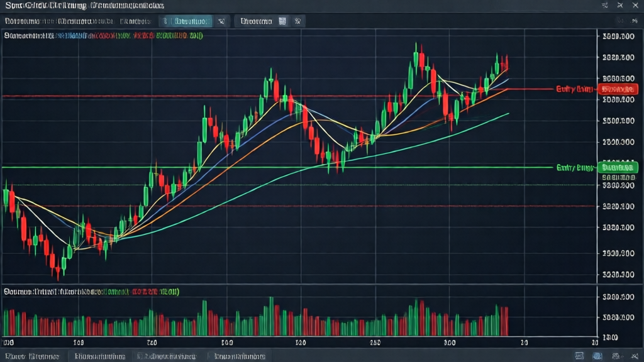
Task: Switch to the second bottom panel tab
Action: click(99, 356)
